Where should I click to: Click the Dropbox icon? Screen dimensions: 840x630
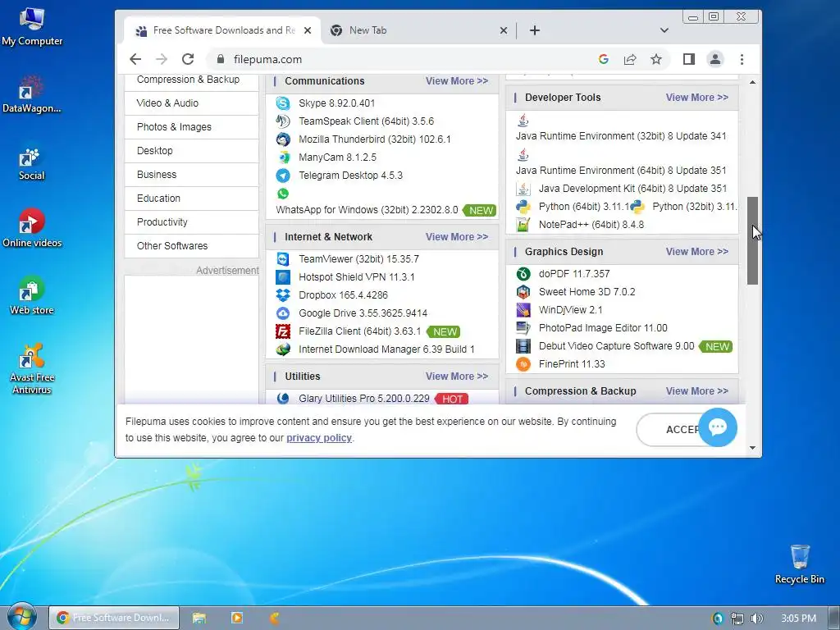coord(283,295)
